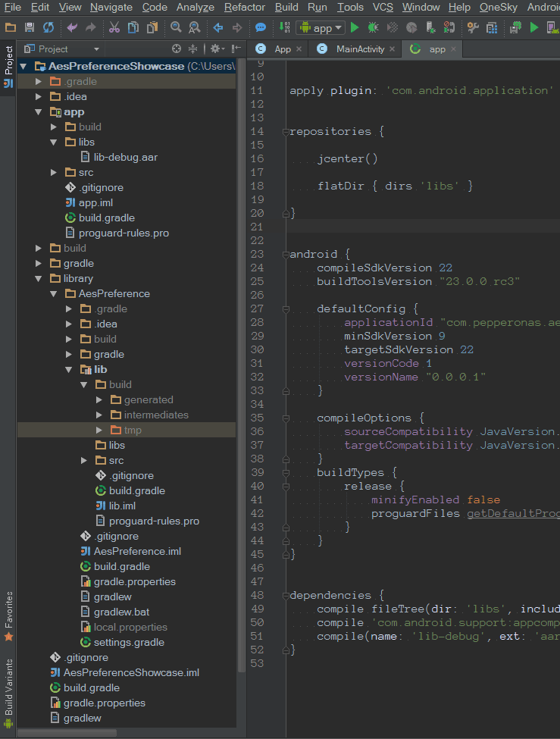
Task: Select AesPreferenceShowcase.iml file
Action: click(x=131, y=672)
